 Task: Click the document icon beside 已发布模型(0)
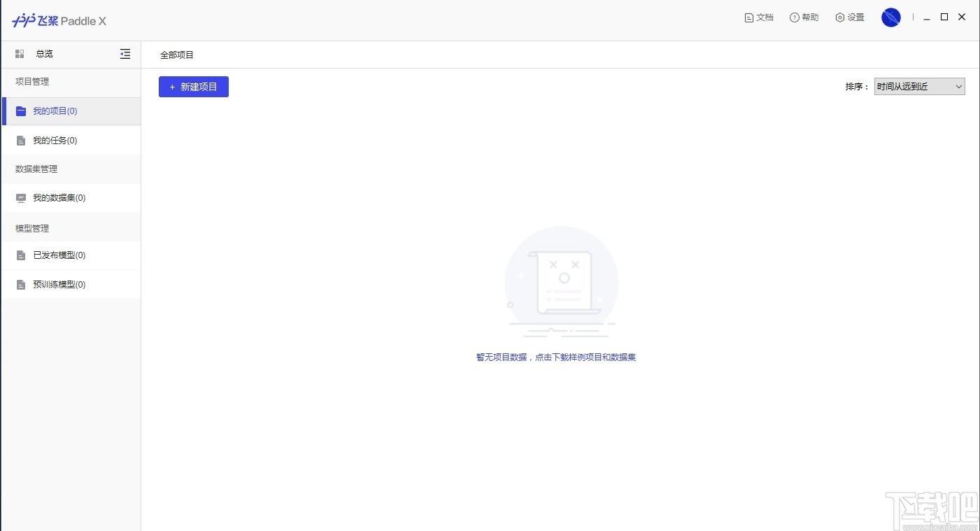point(21,255)
